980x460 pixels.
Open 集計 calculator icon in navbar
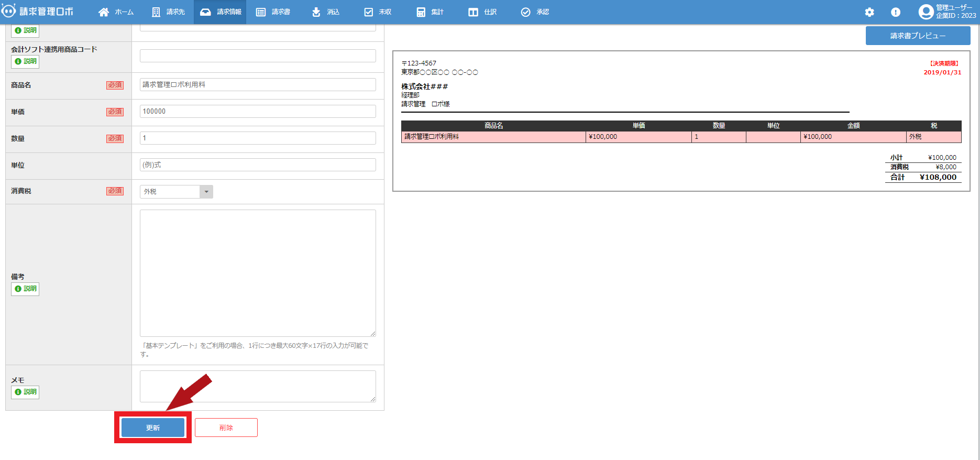tap(421, 12)
